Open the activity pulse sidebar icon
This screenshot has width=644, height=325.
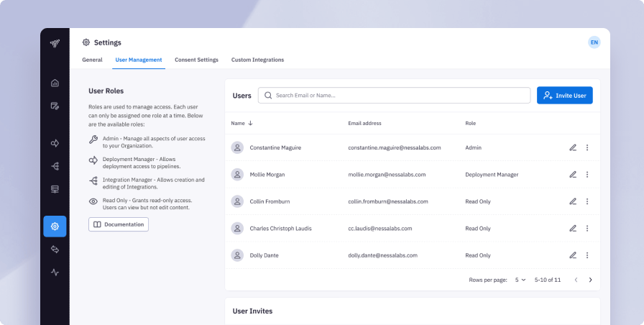(55, 273)
